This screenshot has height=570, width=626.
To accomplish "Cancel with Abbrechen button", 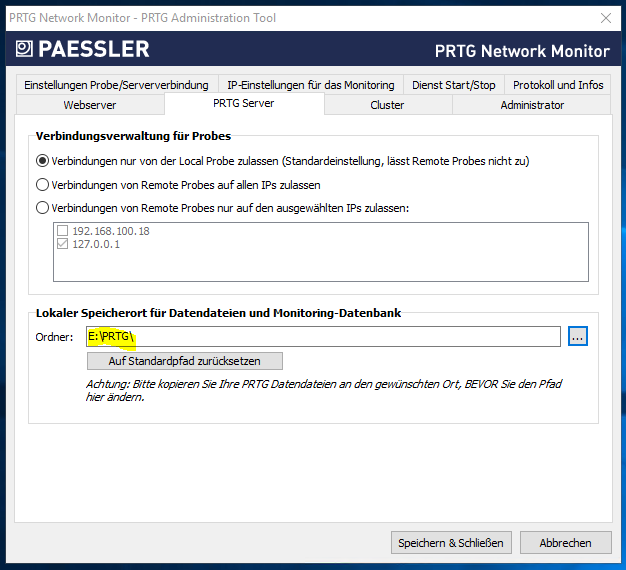I will pyautogui.click(x=565, y=542).
